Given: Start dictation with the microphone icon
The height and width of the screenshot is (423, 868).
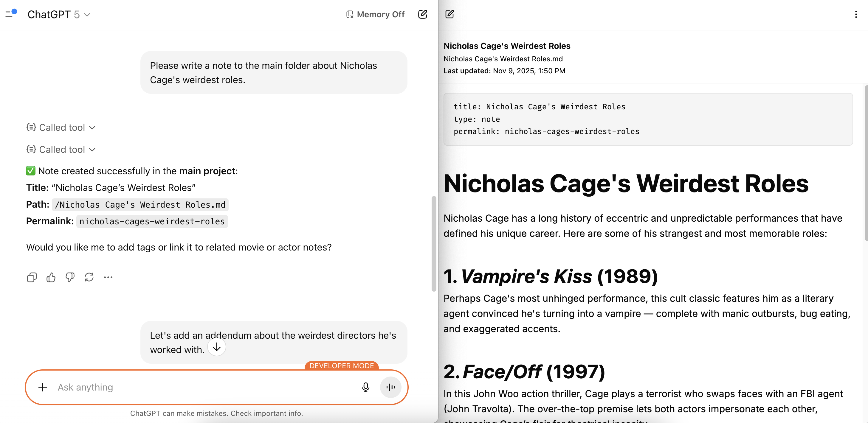Looking at the screenshot, I should coord(365,387).
